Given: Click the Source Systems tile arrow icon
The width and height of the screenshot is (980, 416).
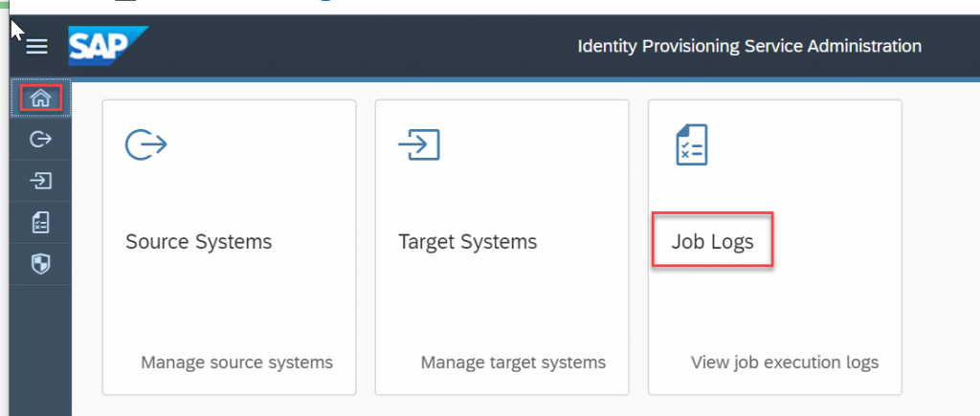Looking at the screenshot, I should pos(145,145).
